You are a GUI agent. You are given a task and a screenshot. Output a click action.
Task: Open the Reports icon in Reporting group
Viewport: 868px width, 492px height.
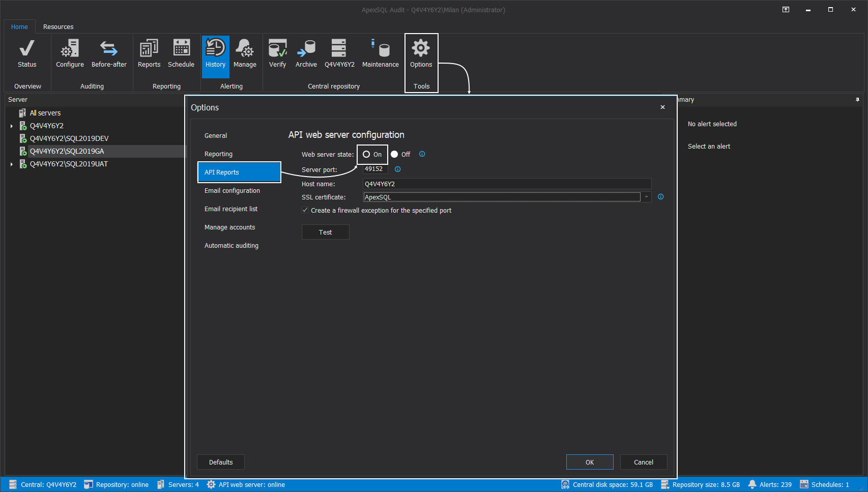click(149, 53)
